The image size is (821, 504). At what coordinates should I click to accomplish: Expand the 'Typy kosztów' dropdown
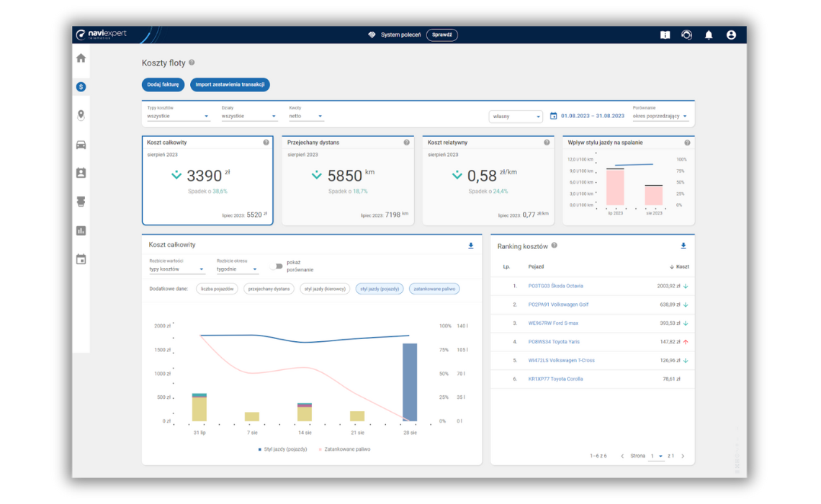178,116
